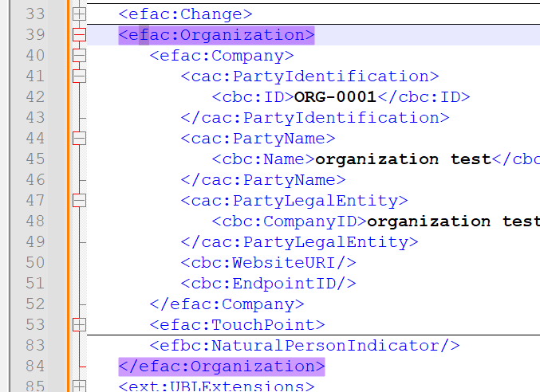Select line number 33 in margin
Image resolution: width=540 pixels, height=392 pixels.
(x=35, y=14)
